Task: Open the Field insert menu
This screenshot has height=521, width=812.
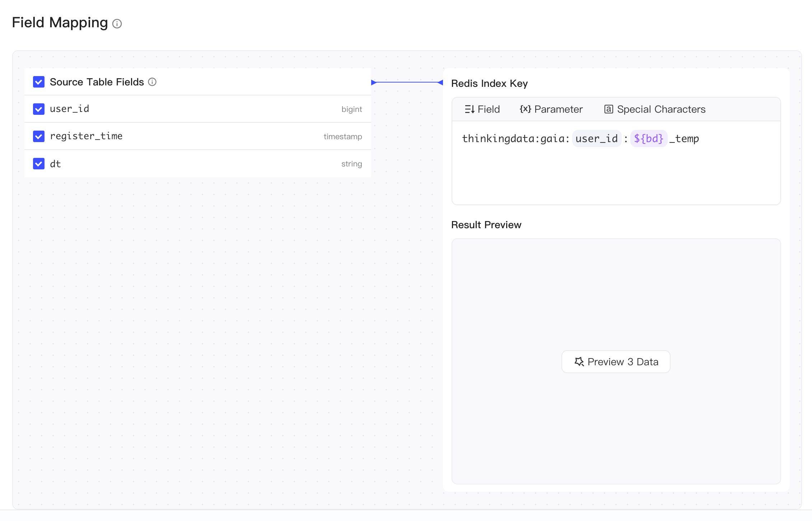Action: [482, 109]
